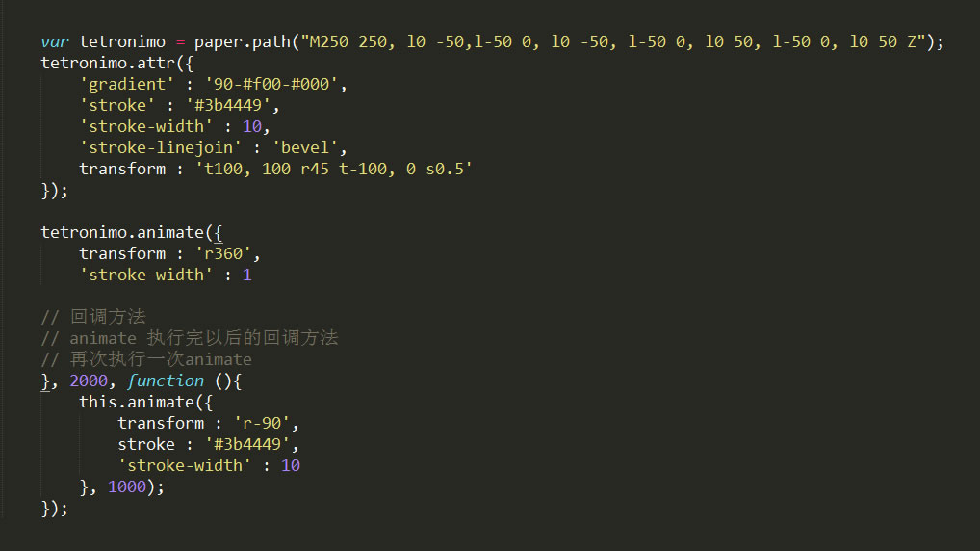Click the this.animate({ call
Screen dimensions: 980x551
(x=145, y=402)
